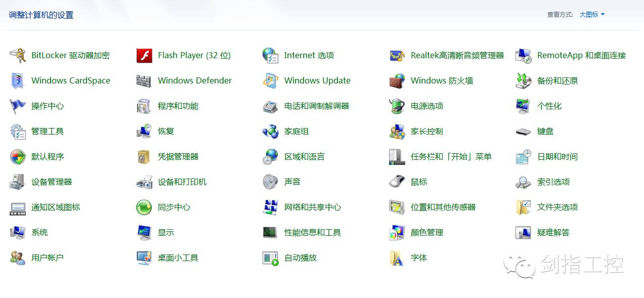Open the 声音 text link
The height and width of the screenshot is (298, 644).
pyautogui.click(x=292, y=182)
